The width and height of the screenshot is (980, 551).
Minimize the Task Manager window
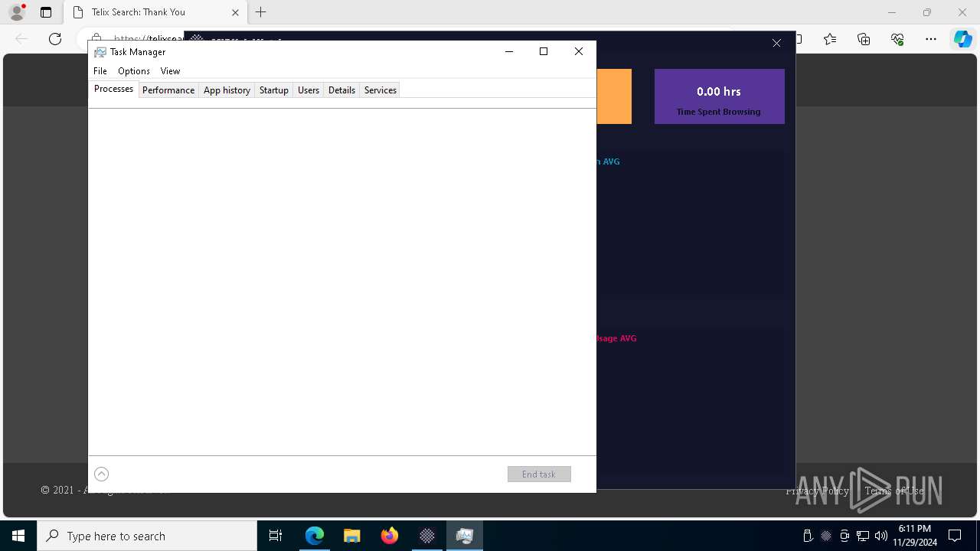pyautogui.click(x=509, y=51)
